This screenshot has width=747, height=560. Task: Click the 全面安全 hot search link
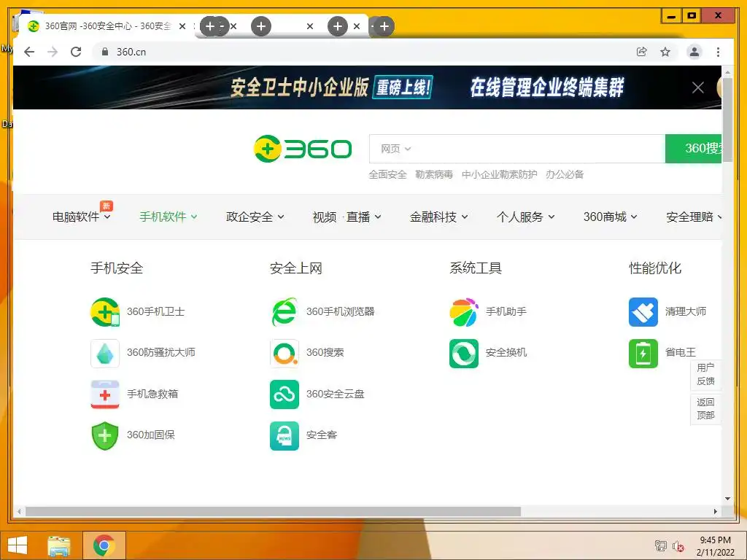tap(388, 174)
